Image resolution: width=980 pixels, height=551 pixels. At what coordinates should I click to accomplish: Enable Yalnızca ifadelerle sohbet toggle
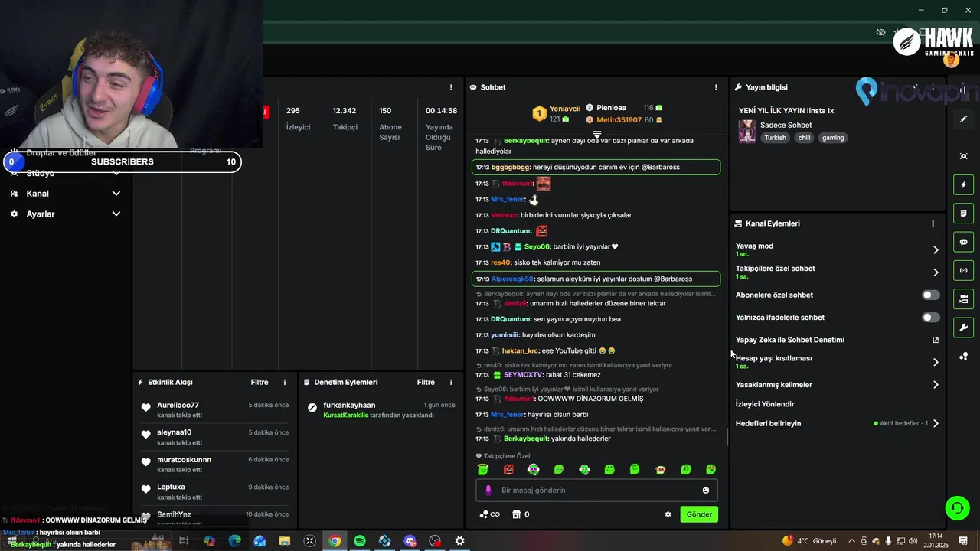(x=930, y=318)
